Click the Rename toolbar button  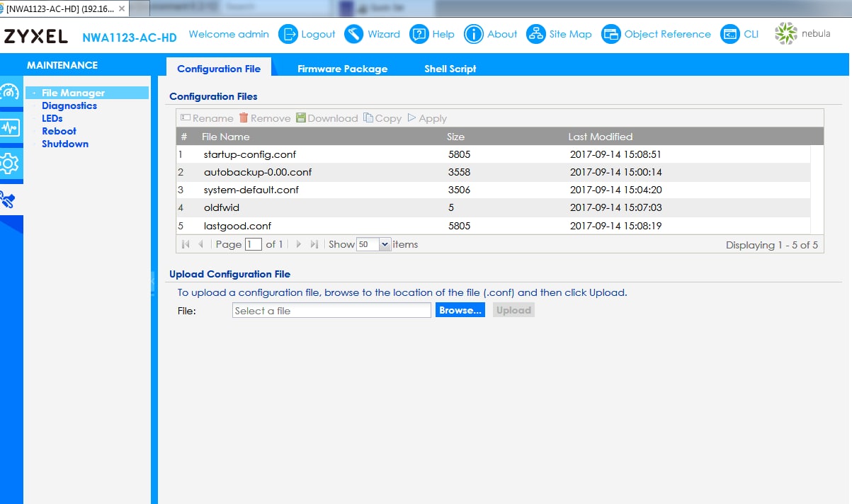207,118
